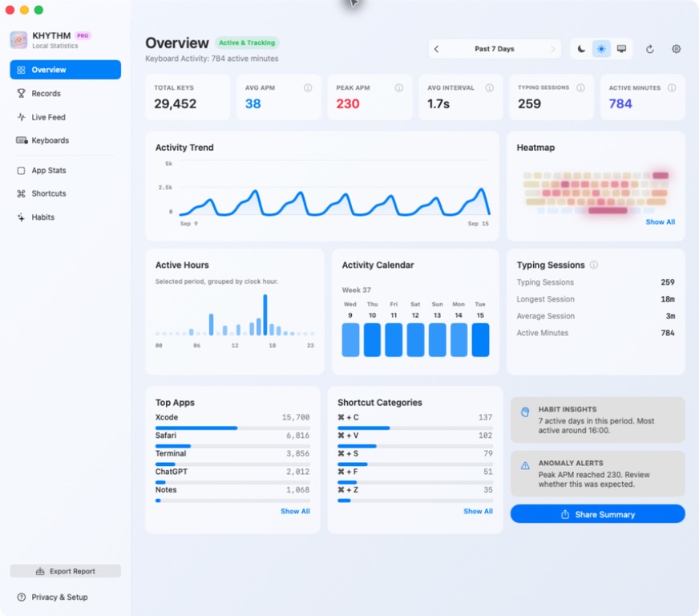
Task: Click the Habit Insights icon
Action: click(525, 411)
